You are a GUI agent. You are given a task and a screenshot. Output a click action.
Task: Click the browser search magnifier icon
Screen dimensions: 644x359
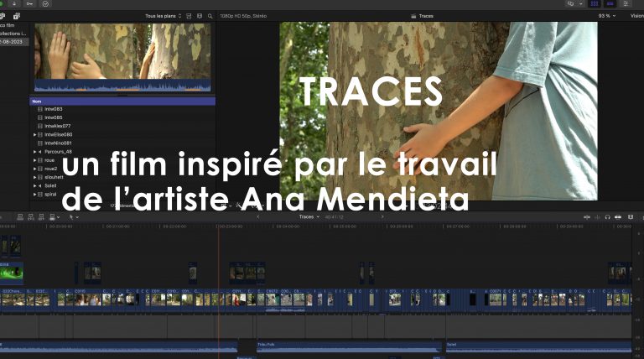click(x=210, y=16)
